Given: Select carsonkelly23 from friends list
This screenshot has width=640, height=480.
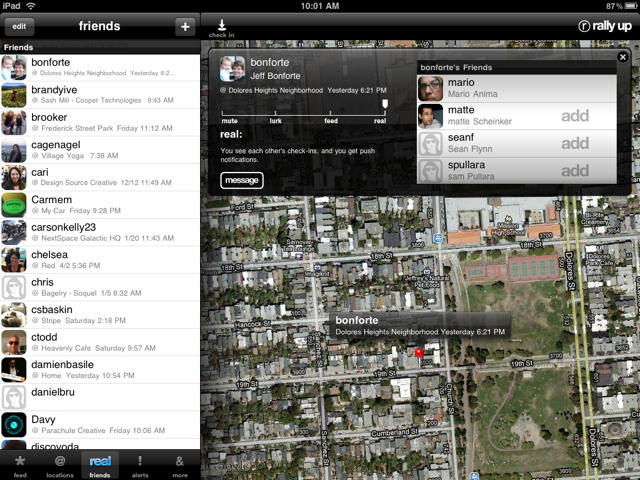Looking at the screenshot, I should [x=100, y=232].
